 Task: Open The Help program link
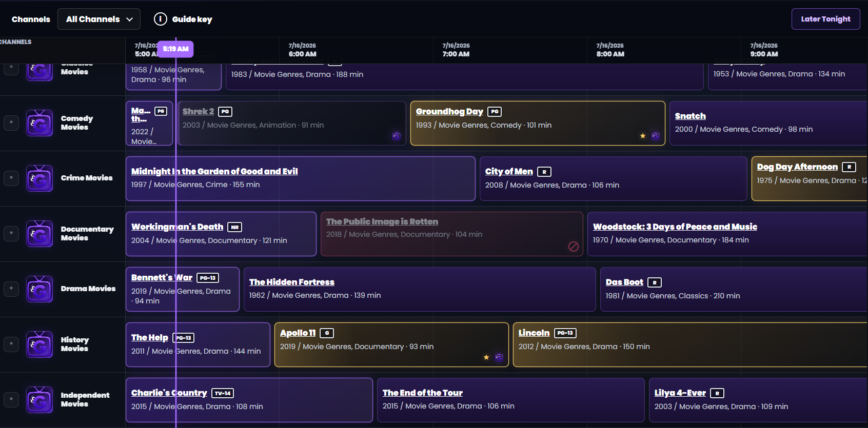click(149, 337)
